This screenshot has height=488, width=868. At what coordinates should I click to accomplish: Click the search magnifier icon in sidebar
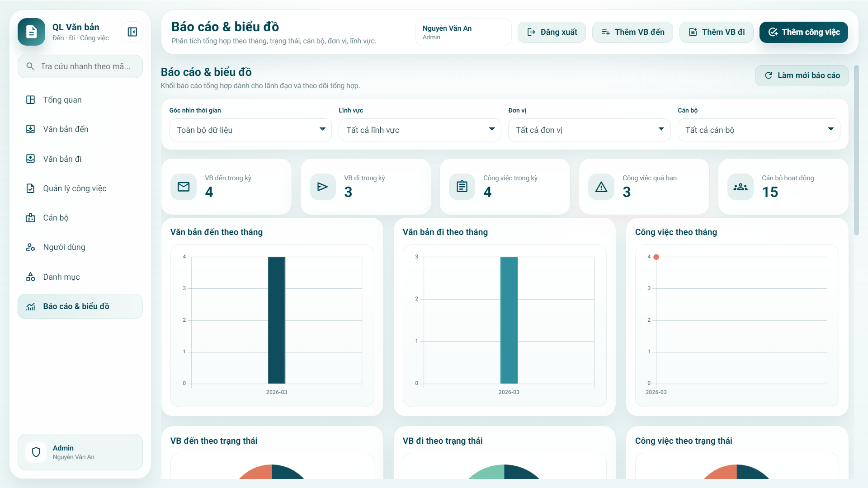pyautogui.click(x=30, y=66)
